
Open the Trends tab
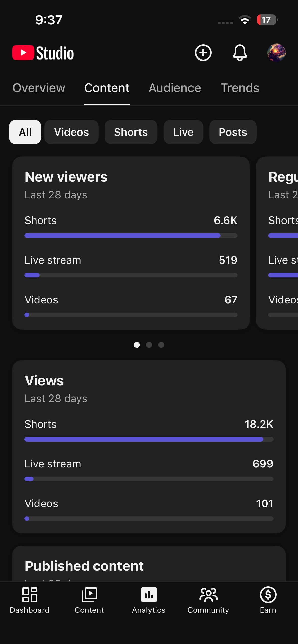[x=240, y=88]
